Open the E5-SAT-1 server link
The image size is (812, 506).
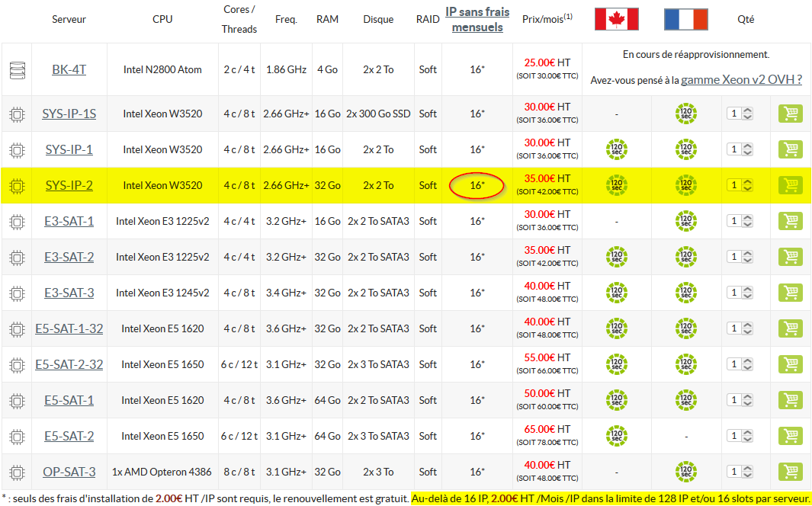[69, 400]
